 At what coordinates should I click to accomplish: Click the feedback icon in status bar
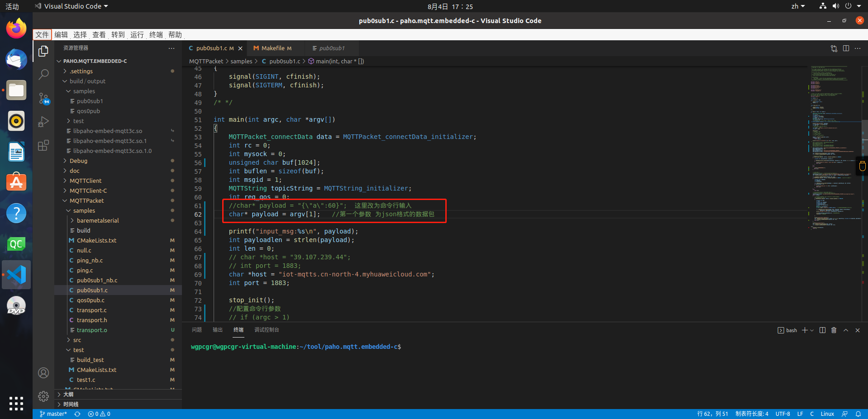coord(845,414)
